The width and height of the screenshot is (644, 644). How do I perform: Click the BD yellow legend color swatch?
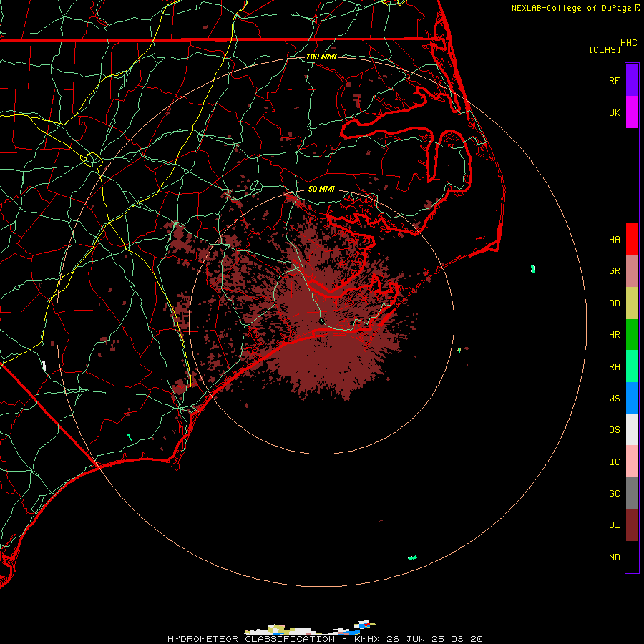(x=632, y=303)
